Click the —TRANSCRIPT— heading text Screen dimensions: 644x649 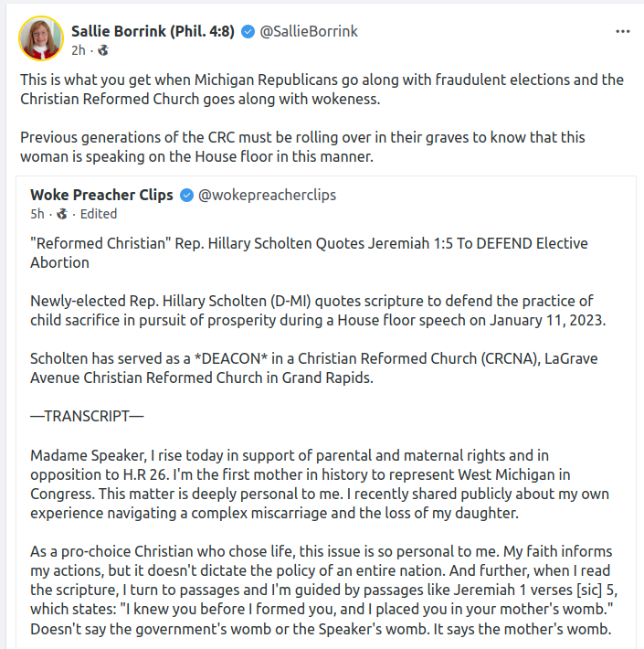pos(87,416)
